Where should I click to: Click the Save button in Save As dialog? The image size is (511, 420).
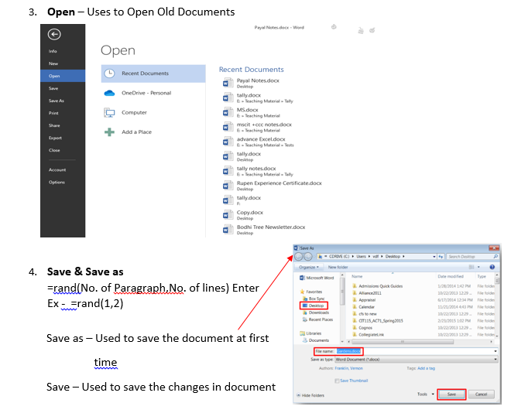[451, 394]
